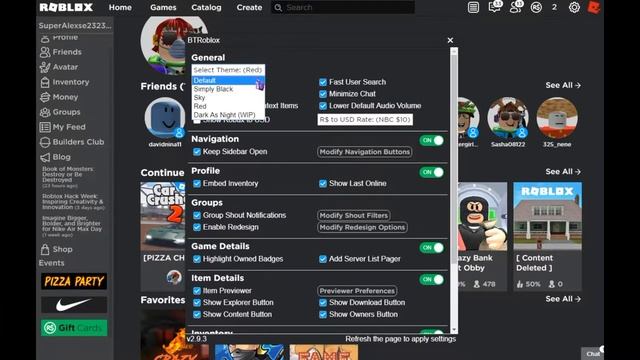Open the Blog sidebar icon
This screenshot has height=360, width=640.
45,157
